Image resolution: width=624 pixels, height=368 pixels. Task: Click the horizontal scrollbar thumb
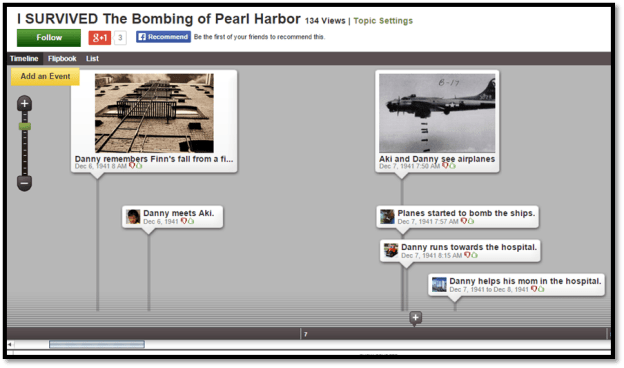coord(97,344)
